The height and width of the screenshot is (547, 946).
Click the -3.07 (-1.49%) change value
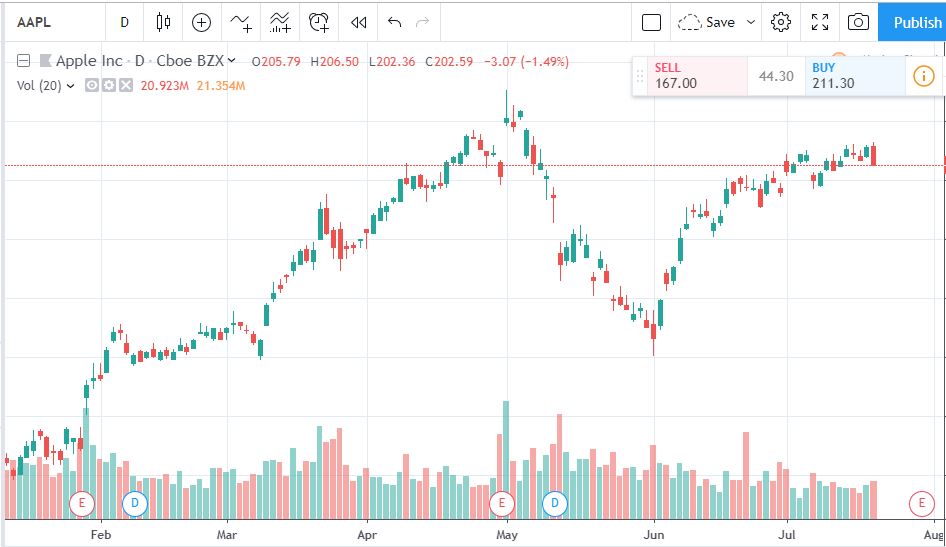(x=527, y=62)
